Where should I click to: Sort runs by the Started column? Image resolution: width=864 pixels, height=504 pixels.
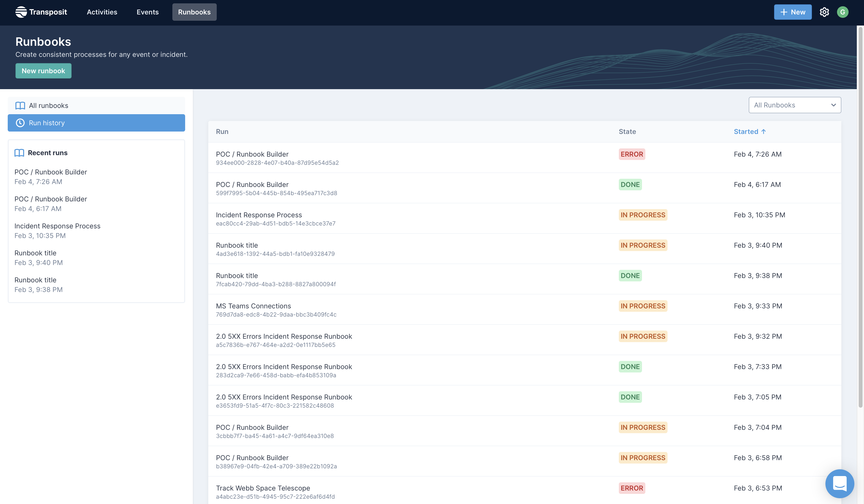(746, 132)
